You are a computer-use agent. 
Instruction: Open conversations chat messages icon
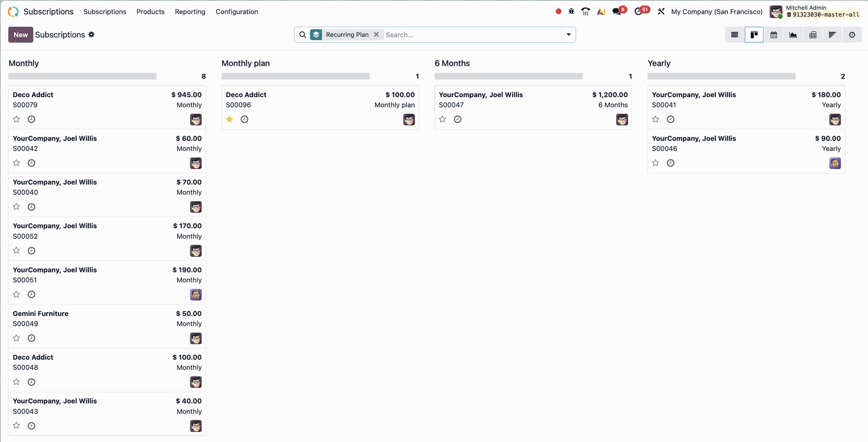tap(617, 12)
